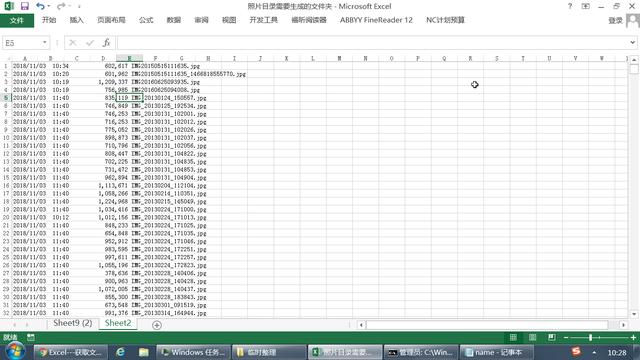
Task: Open the Windows Start button
Action: coord(15,352)
